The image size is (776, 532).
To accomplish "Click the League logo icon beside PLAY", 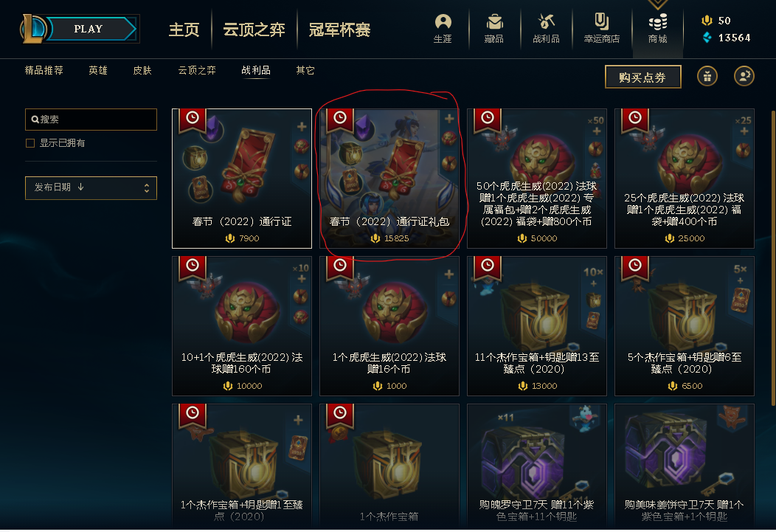I will click(x=32, y=29).
